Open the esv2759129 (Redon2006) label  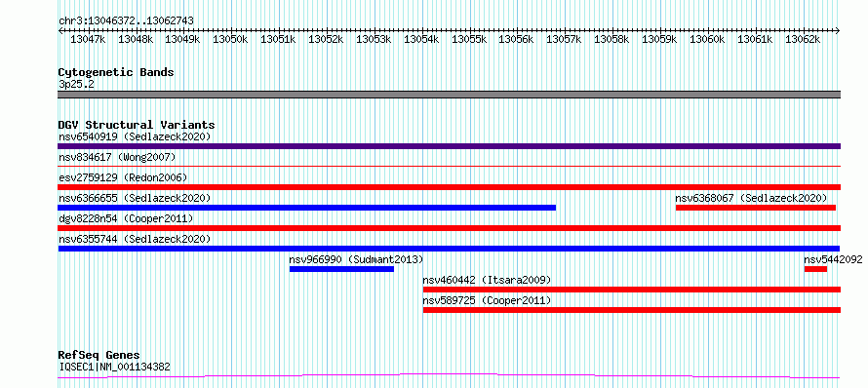tap(123, 177)
